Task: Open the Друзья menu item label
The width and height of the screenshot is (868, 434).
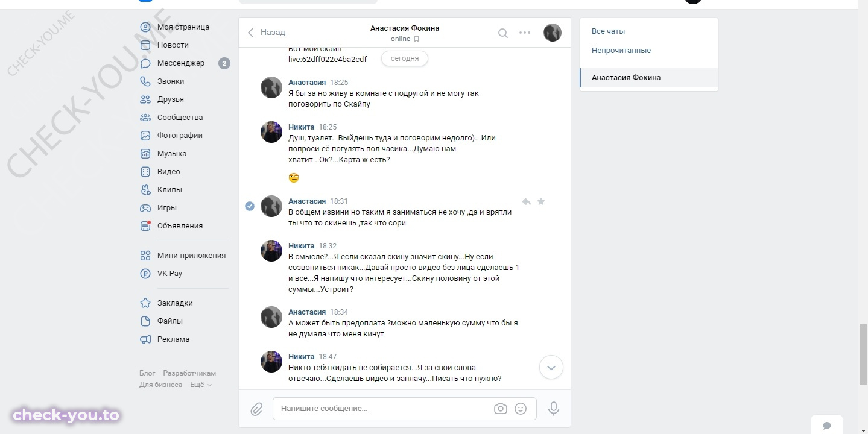Action: point(171,99)
